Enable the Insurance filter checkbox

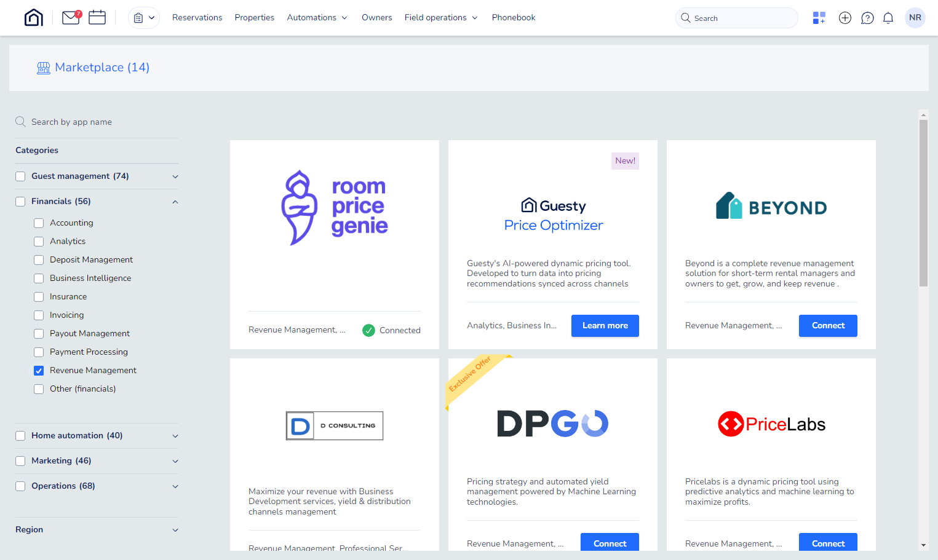point(39,297)
